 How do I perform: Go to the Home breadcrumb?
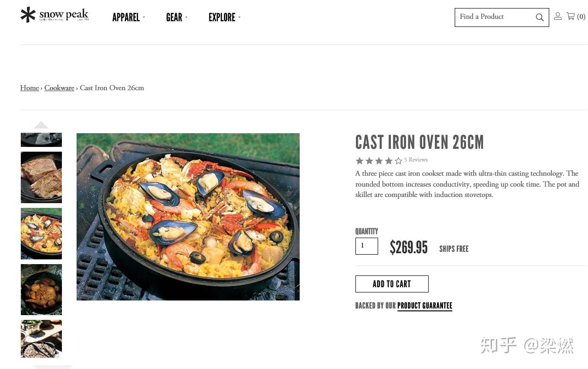click(x=29, y=88)
